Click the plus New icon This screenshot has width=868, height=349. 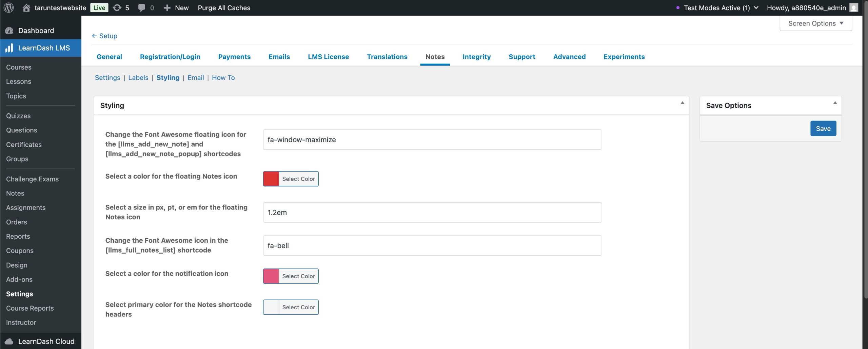coord(167,8)
